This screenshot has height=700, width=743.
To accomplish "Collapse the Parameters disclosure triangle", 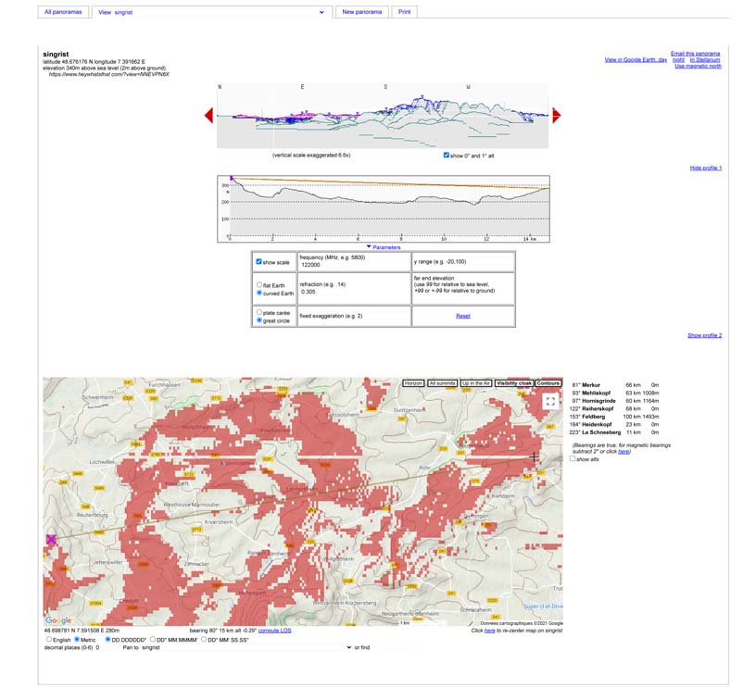I will coord(369,247).
